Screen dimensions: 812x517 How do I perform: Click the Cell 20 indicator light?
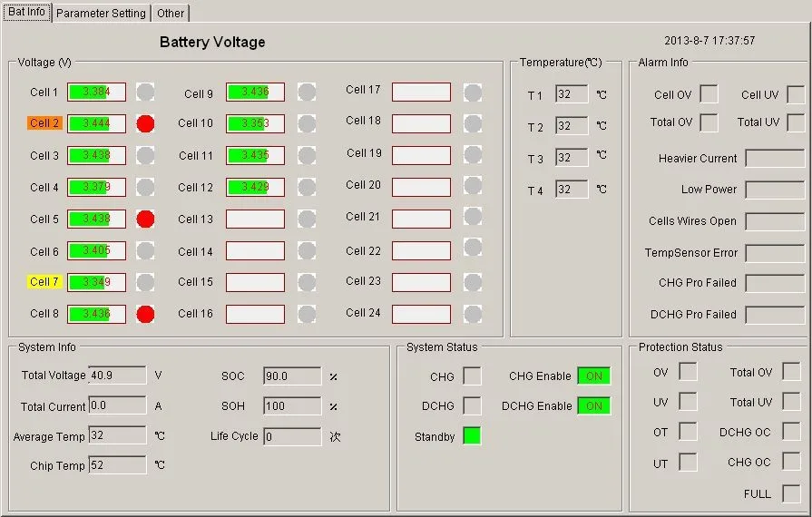(x=473, y=185)
